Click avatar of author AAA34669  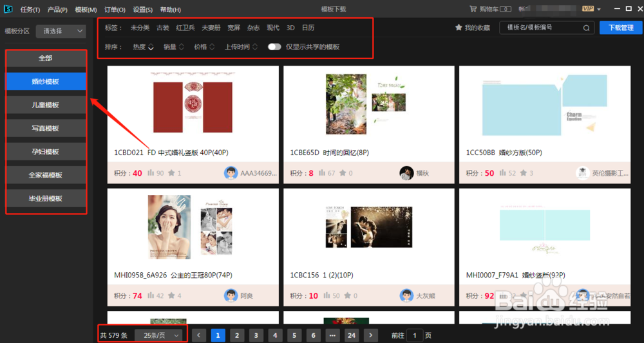pos(231,173)
